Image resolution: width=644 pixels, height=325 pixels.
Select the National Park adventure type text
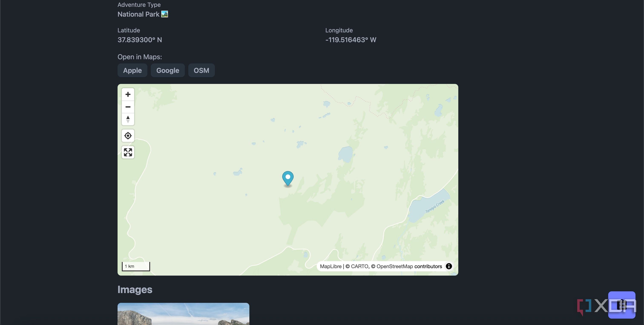pyautogui.click(x=138, y=14)
